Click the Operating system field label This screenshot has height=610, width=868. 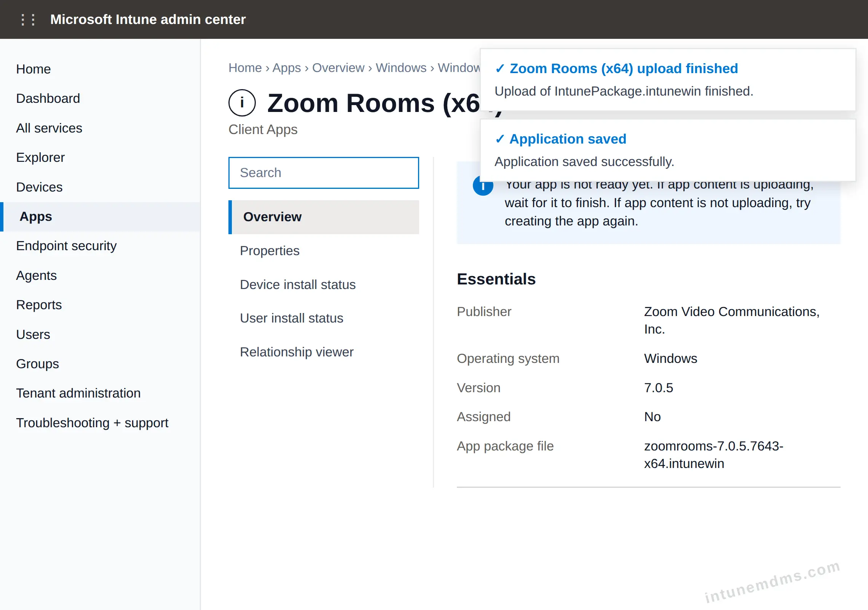pos(508,359)
